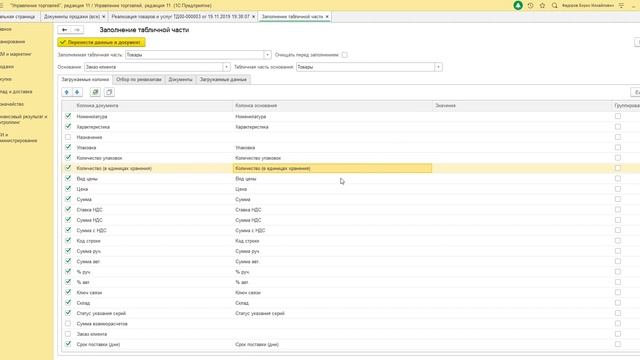640x360 pixels.
Task: Uncheck the 'Упаковка' row checkbox
Action: 68,147
